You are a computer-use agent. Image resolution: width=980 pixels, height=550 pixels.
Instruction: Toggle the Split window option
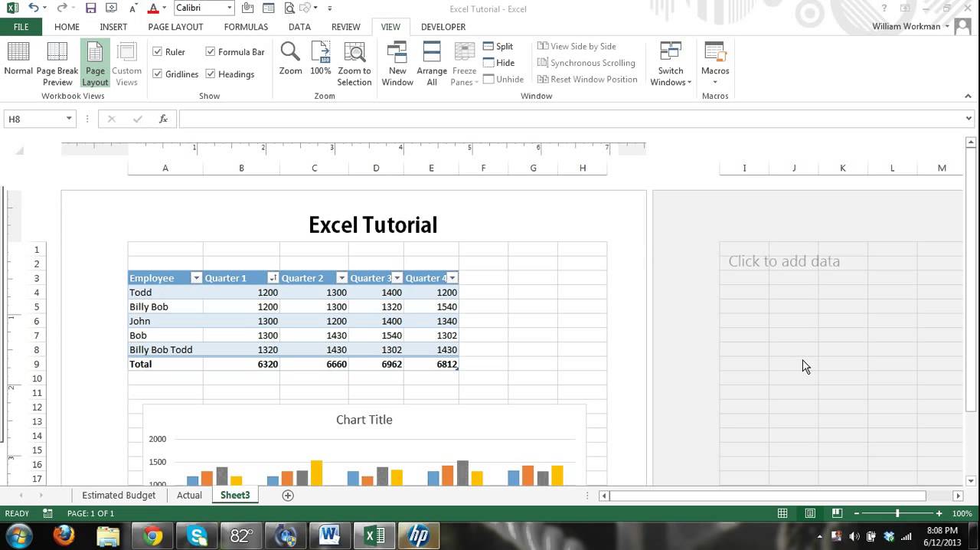click(x=498, y=46)
